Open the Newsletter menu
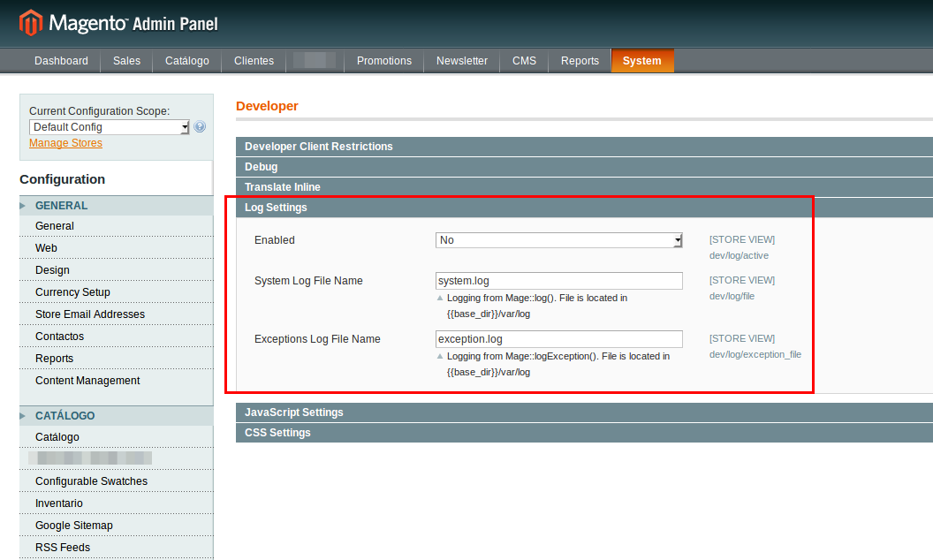This screenshot has width=933, height=560. pyautogui.click(x=461, y=61)
